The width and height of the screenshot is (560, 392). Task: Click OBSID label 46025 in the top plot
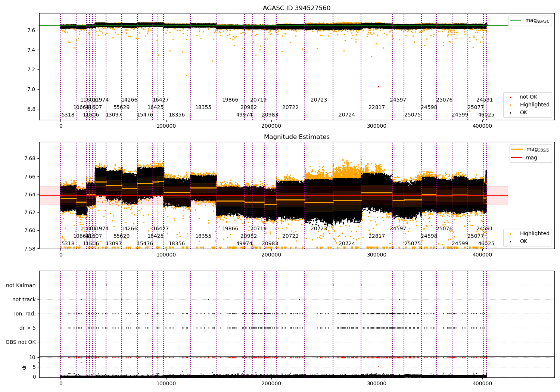point(486,115)
